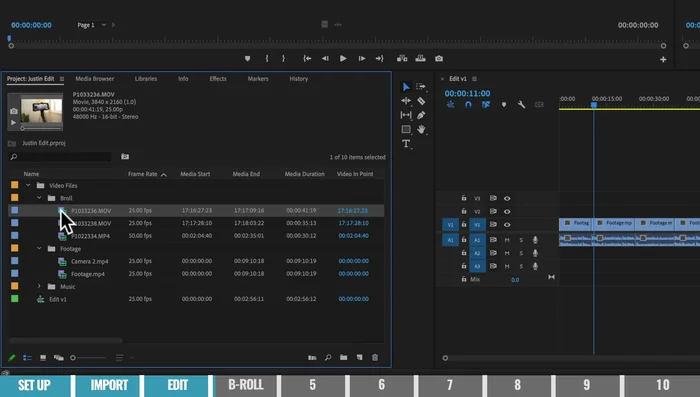This screenshot has height=397, width=700.
Task: Click the New Item icon
Action: [x=359, y=358]
